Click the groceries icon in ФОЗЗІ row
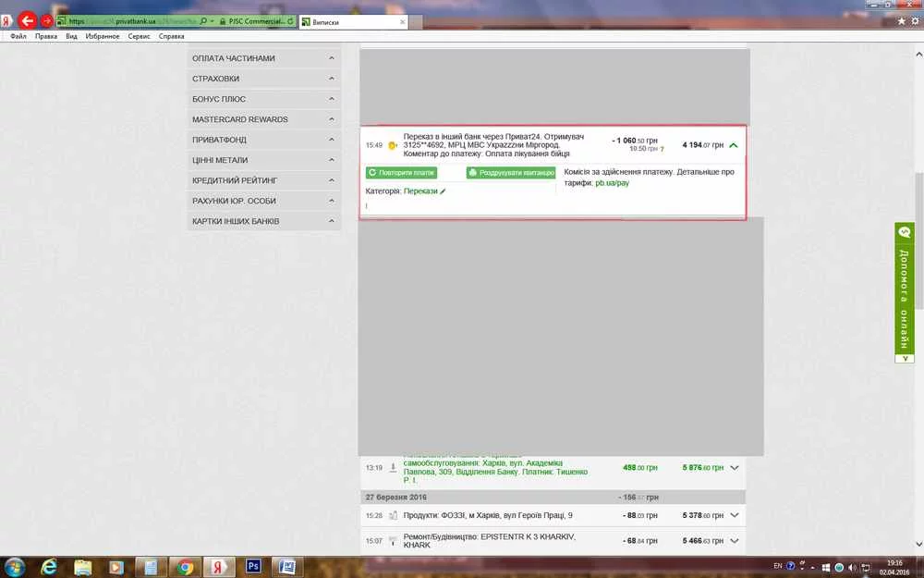 point(393,515)
